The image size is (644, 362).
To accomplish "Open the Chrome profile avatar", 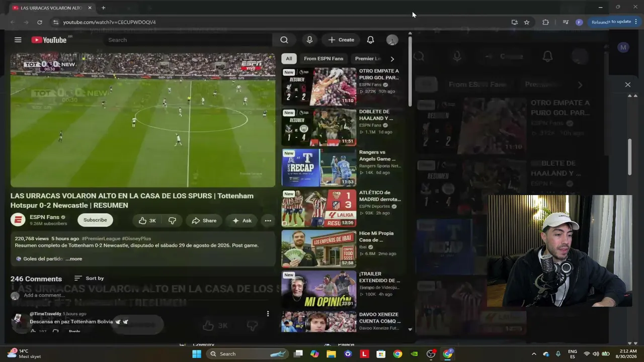I will coord(579,22).
